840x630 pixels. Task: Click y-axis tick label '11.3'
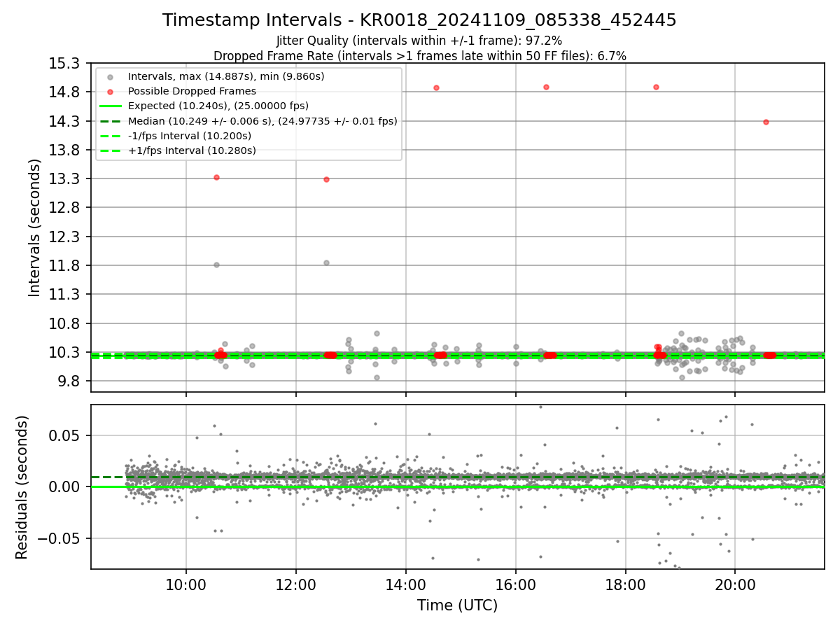(x=66, y=295)
